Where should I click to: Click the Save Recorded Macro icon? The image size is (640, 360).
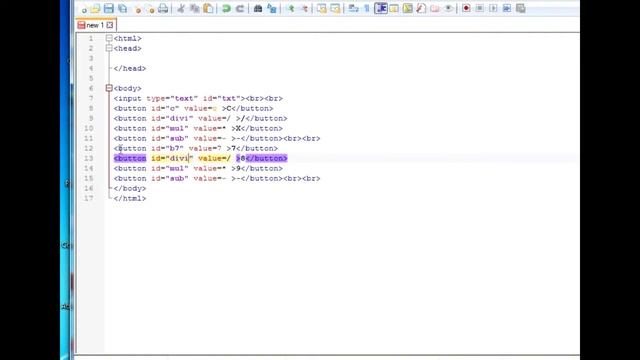(x=520, y=8)
